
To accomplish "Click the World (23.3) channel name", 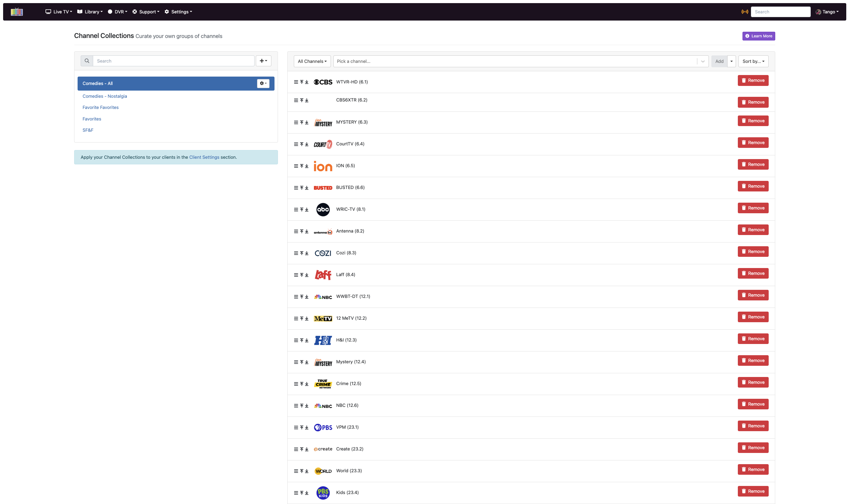I will [349, 471].
